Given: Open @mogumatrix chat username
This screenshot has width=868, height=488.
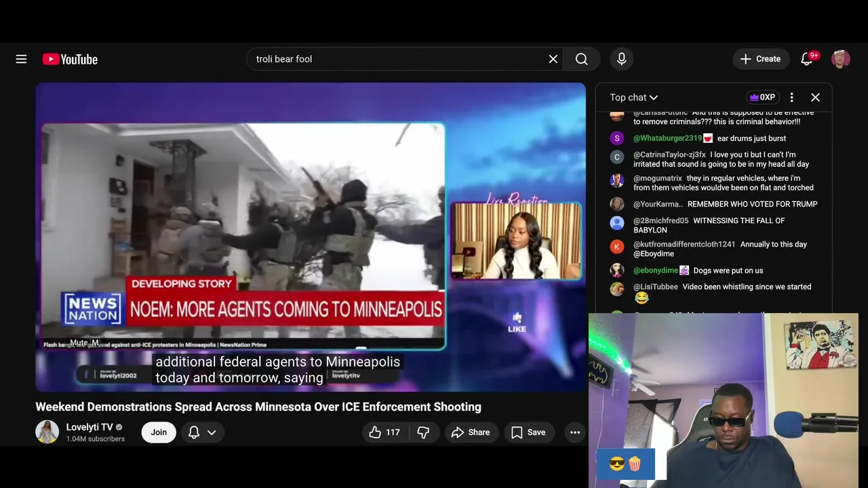Looking at the screenshot, I should (x=658, y=178).
